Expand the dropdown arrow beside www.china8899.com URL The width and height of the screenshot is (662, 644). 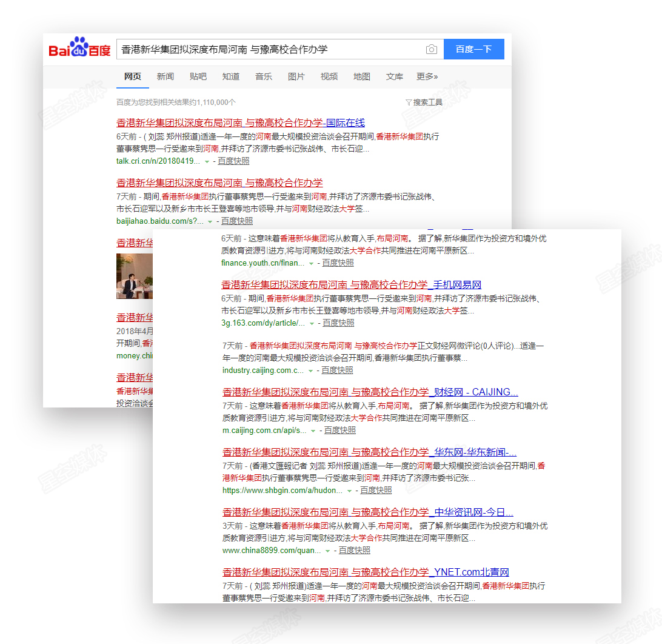click(327, 551)
